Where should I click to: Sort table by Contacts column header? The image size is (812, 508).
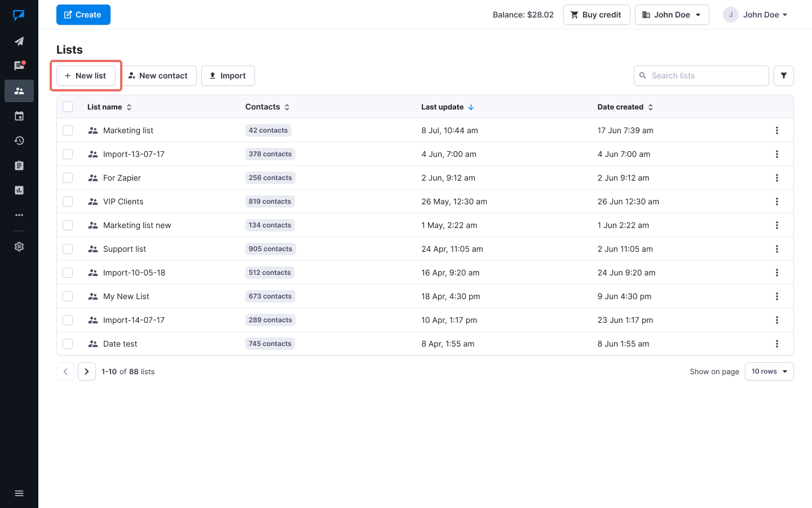click(267, 107)
